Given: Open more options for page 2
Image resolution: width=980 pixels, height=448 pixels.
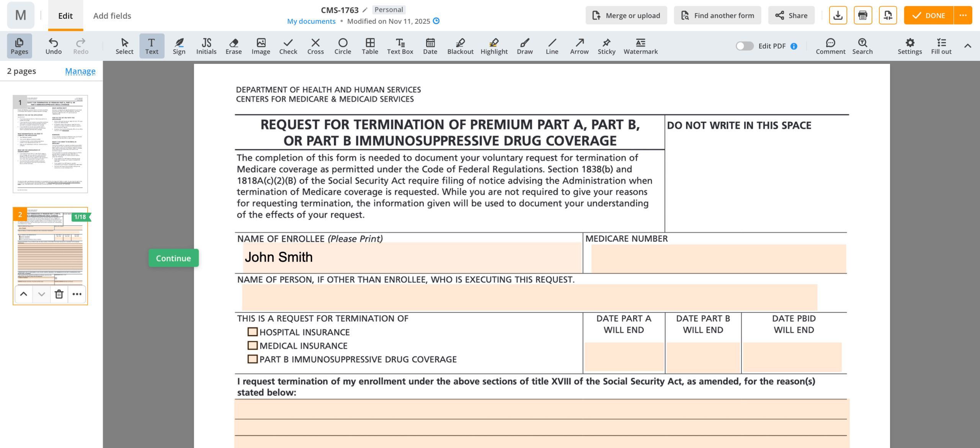Looking at the screenshot, I should coord(77,294).
